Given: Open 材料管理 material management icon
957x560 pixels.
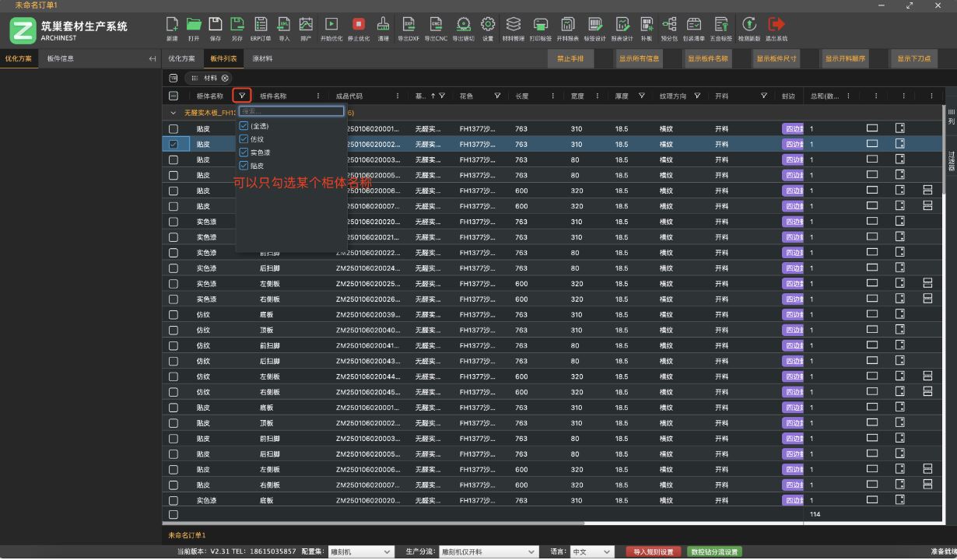Looking at the screenshot, I should [x=513, y=26].
